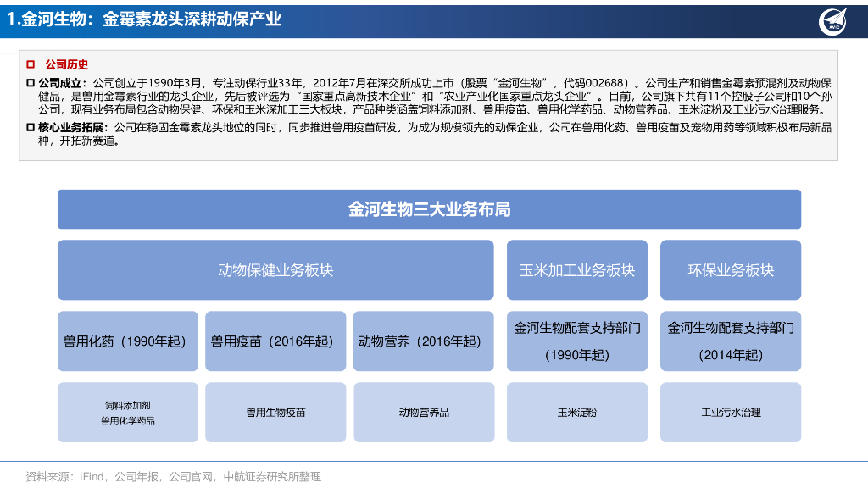
Task: Click the 兽用疫苗（2016年起）box
Action: [x=275, y=341]
